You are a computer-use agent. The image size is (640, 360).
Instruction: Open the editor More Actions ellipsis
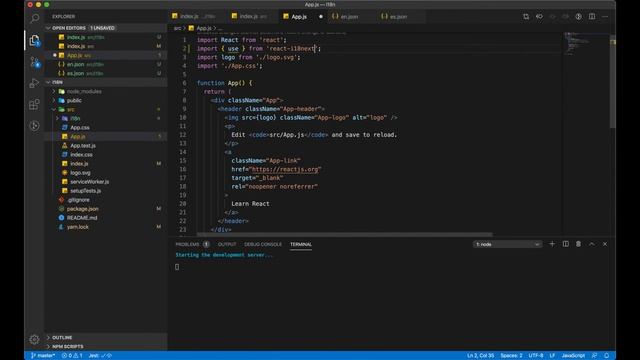605,16
